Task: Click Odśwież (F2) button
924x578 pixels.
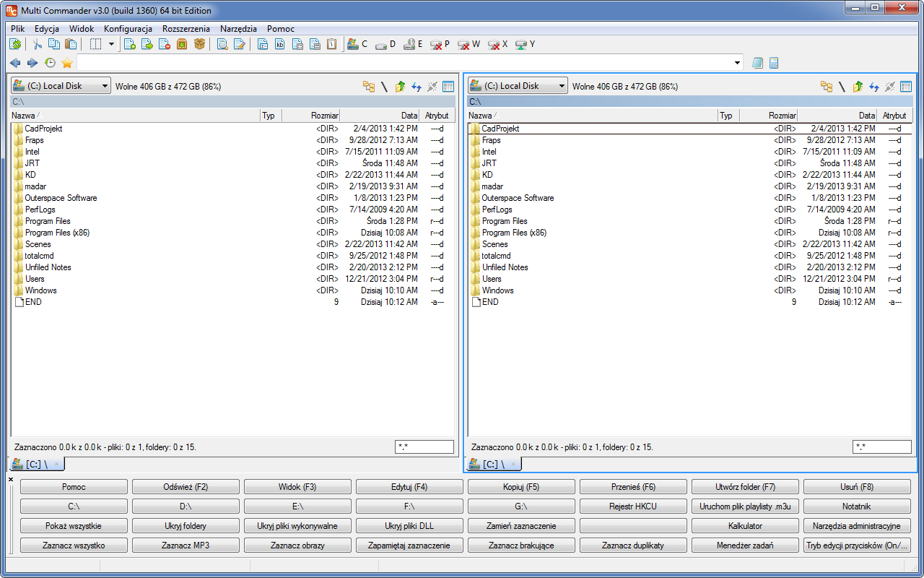Action: coord(186,487)
